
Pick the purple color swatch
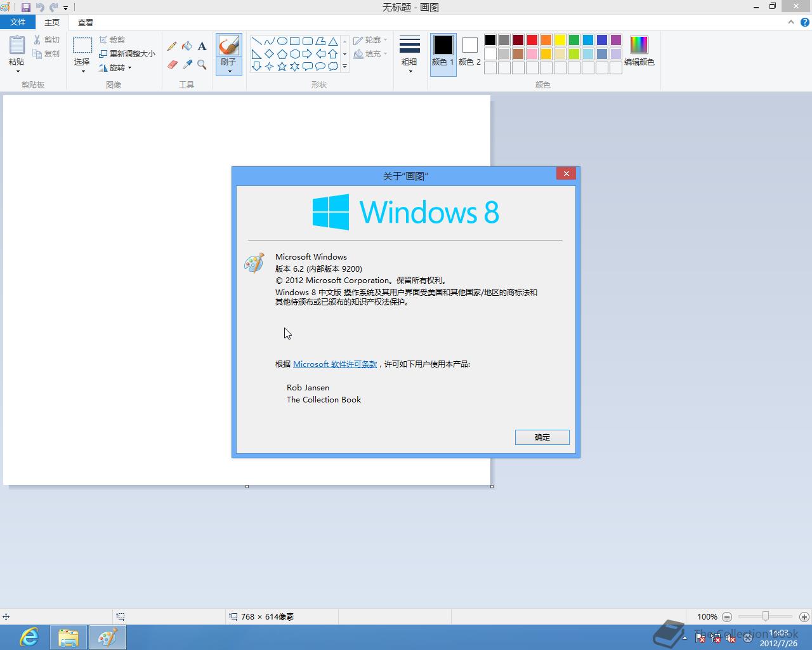point(616,40)
